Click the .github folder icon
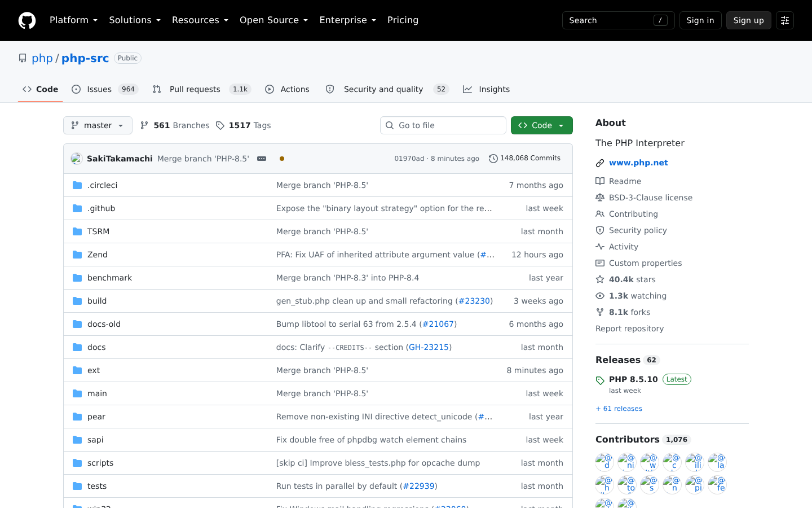This screenshot has width=812, height=508. (77, 208)
